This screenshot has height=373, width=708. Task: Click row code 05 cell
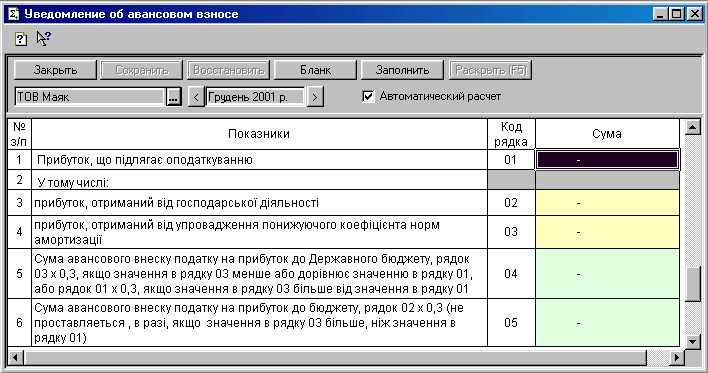tap(511, 322)
